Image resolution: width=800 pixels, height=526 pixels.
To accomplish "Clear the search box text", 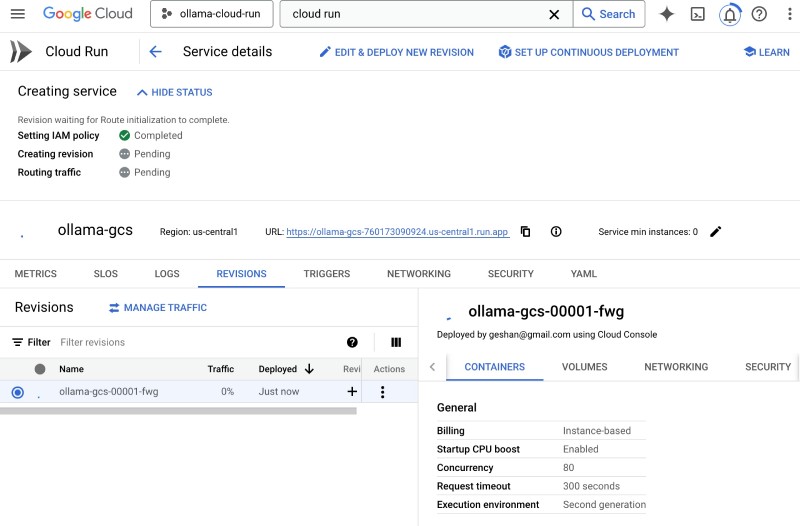I will pyautogui.click(x=554, y=14).
